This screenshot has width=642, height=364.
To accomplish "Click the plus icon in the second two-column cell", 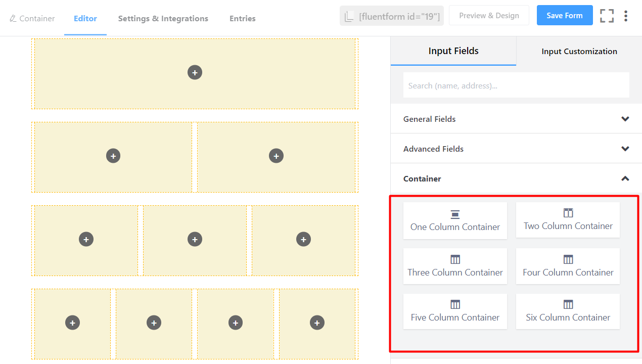I will 276,156.
